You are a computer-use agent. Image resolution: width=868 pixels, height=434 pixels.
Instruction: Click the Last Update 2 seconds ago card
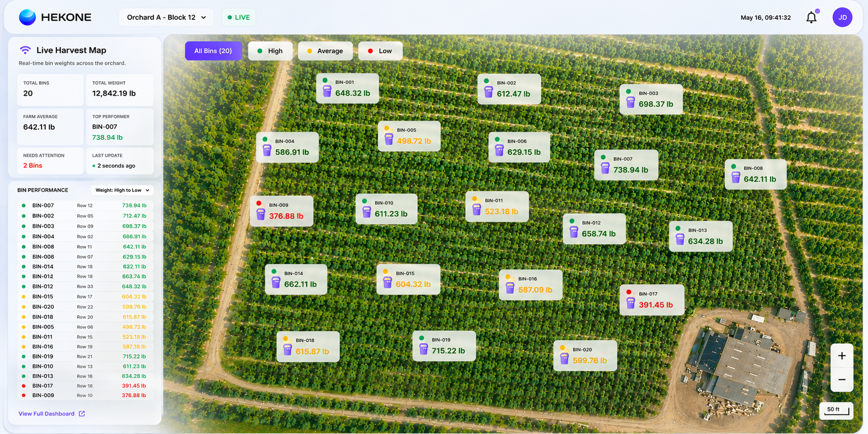pyautogui.click(x=119, y=160)
